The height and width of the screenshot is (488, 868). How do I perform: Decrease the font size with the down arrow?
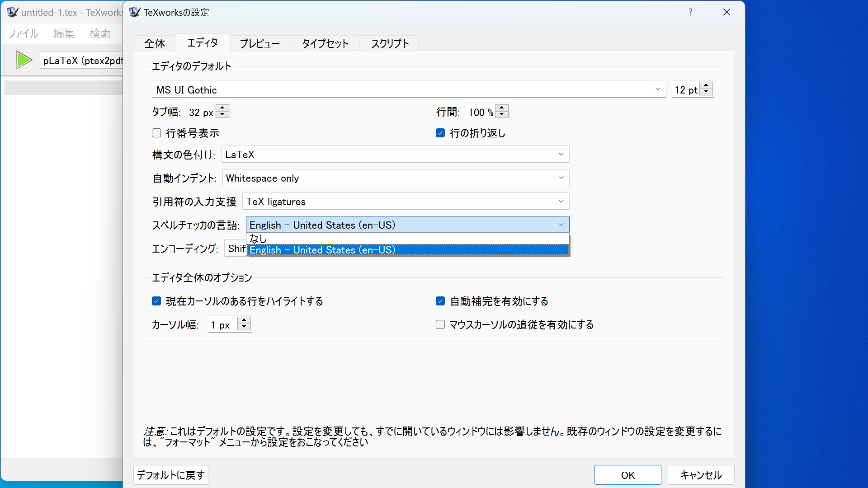(x=706, y=93)
